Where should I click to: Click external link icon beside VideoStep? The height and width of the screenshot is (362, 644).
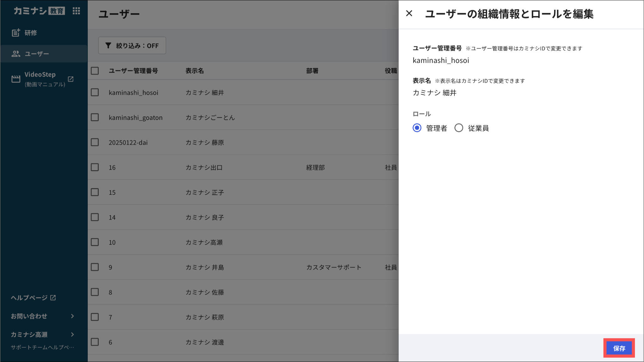point(71,79)
